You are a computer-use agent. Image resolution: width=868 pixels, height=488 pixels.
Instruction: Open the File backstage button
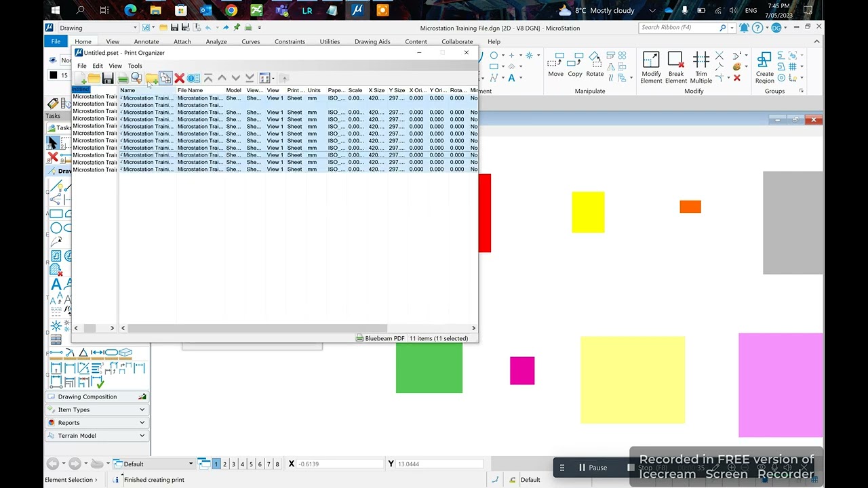tap(56, 41)
